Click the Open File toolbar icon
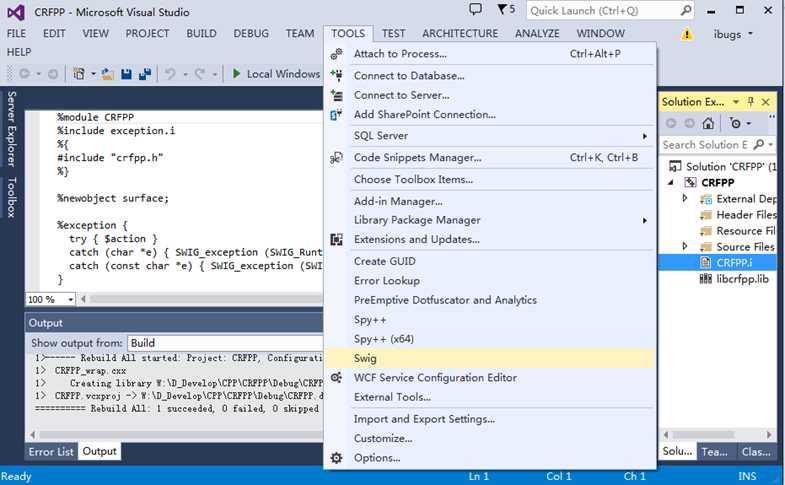The height and width of the screenshot is (485, 785). 107,74
